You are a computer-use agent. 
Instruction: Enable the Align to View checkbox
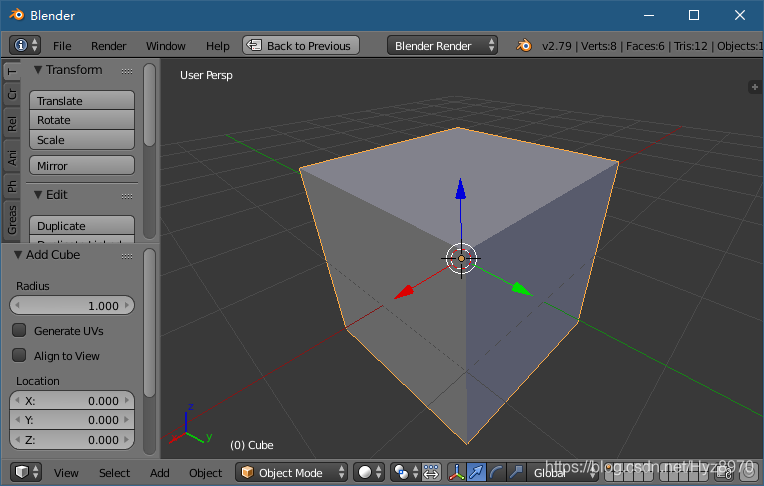(x=19, y=355)
